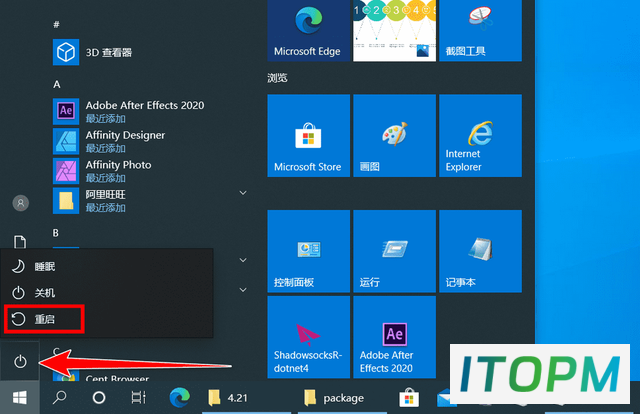The height and width of the screenshot is (414, 640).
Task: Open Cent Browser in the app list
Action: pos(151,378)
